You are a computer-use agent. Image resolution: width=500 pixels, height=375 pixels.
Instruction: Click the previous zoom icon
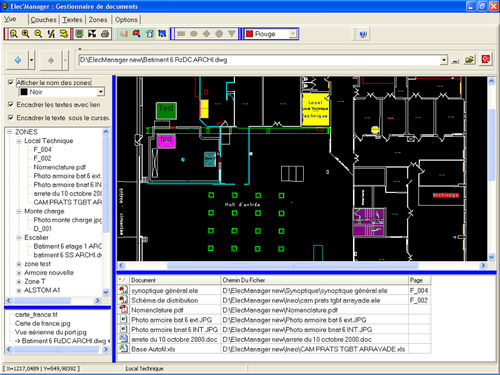[64, 34]
